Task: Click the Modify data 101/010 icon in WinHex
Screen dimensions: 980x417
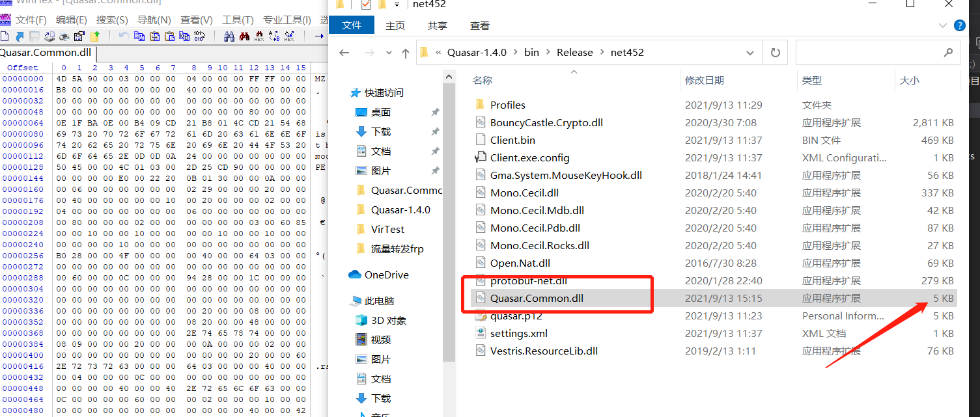Action: 199,36
